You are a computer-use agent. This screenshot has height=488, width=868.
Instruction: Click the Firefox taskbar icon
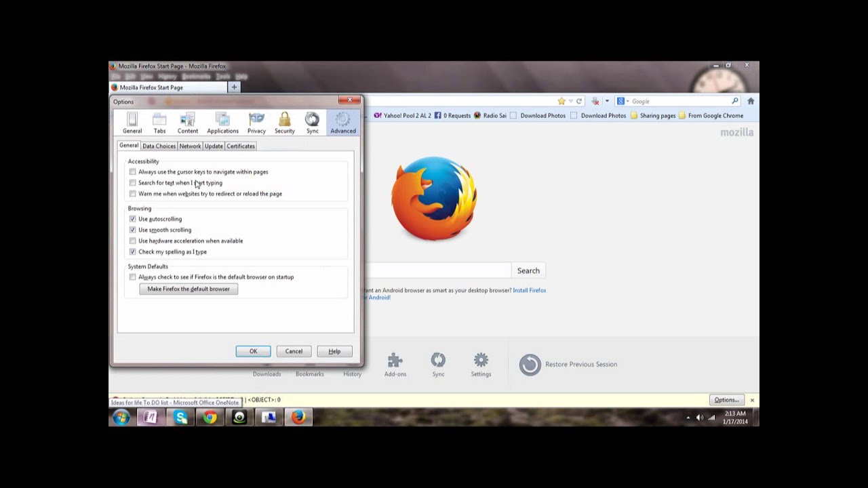[x=298, y=418]
